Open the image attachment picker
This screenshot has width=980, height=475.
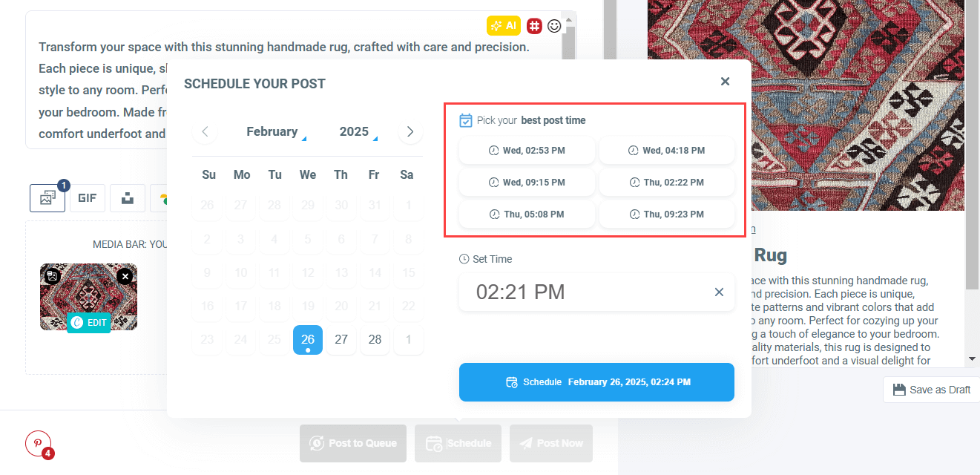pos(47,197)
